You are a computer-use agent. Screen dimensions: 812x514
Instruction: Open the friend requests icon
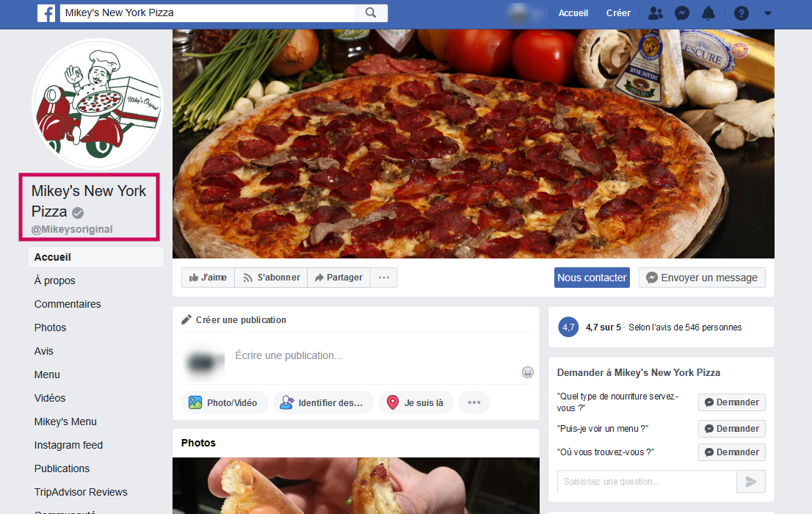[x=656, y=13]
